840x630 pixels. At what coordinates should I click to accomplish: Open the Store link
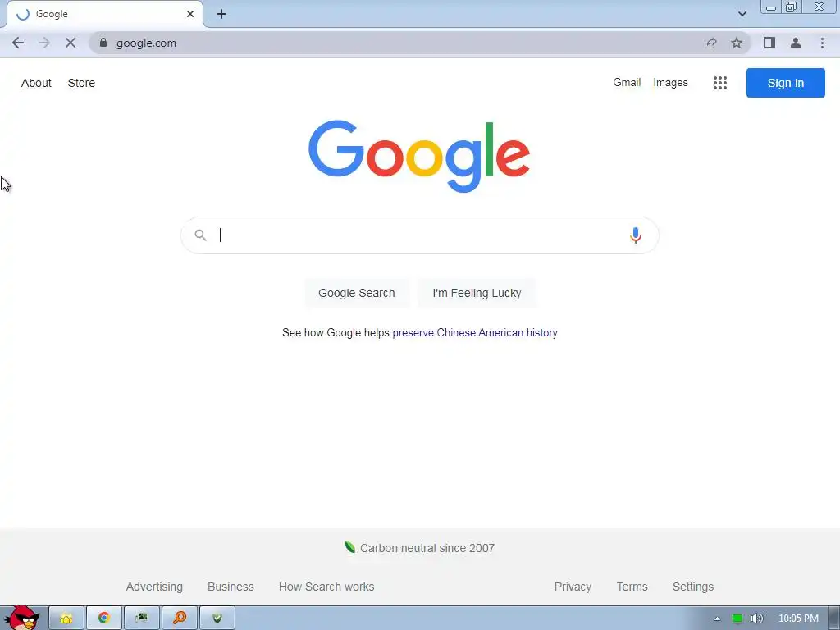(x=81, y=83)
